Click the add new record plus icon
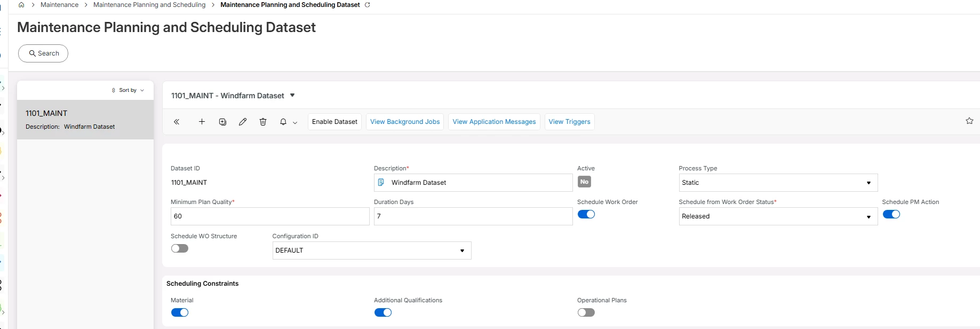 (x=202, y=122)
